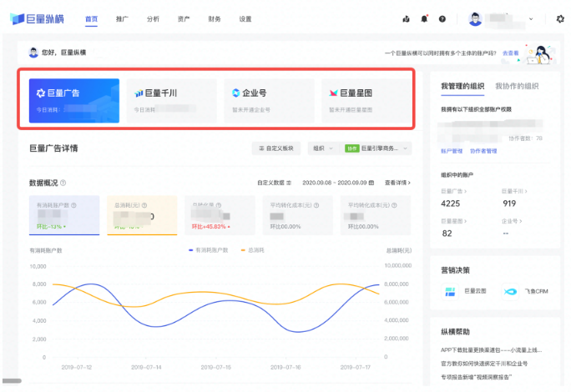
Task: Open help article 官方教你如何快速绑定千川和企业号
Action: (x=484, y=364)
